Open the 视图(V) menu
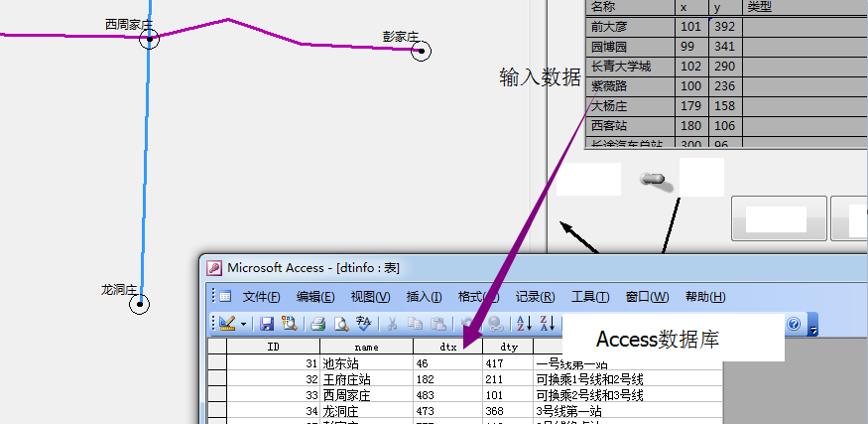Screen dimensions: 868x424 (x=370, y=297)
